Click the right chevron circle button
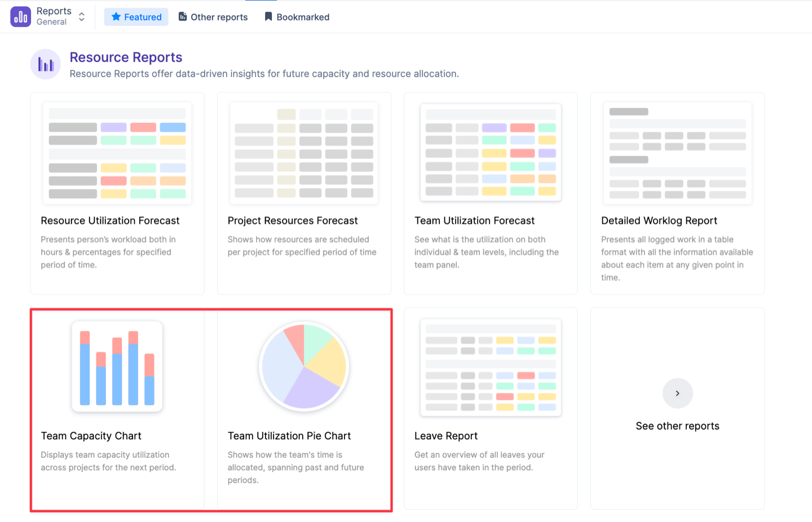This screenshot has width=812, height=522. tap(677, 393)
